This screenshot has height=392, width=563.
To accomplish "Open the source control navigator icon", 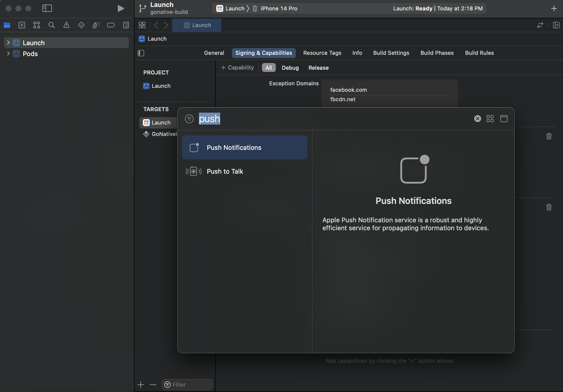I will point(22,25).
